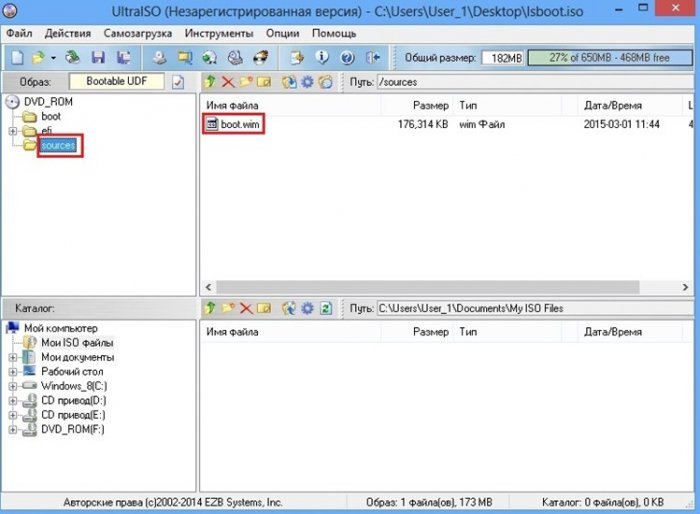Select the boot folder in tree

(x=51, y=117)
